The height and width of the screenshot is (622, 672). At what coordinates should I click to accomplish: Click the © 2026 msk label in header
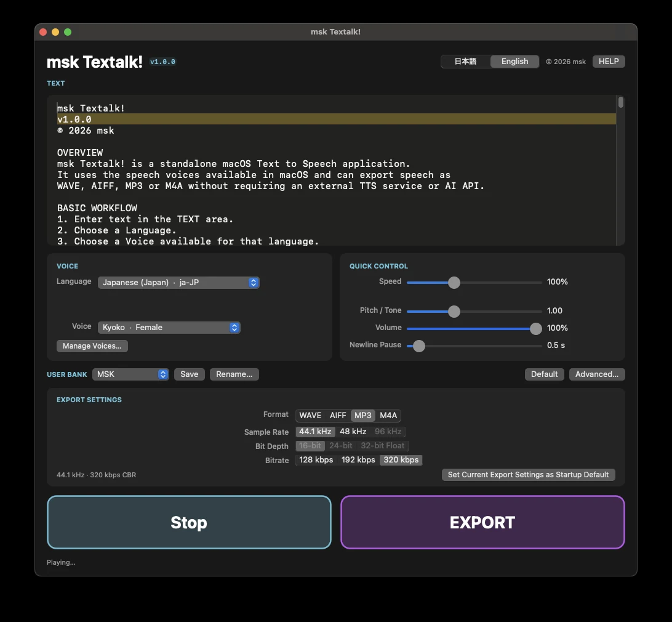click(566, 62)
